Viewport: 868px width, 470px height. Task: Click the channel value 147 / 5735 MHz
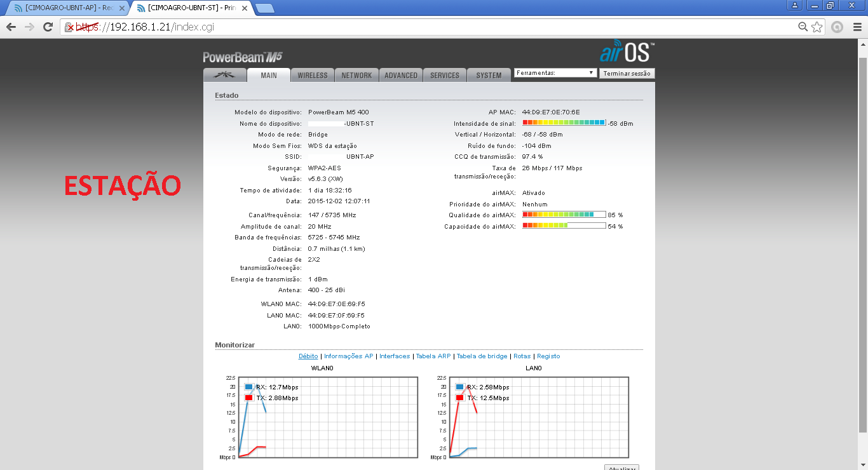coord(332,215)
